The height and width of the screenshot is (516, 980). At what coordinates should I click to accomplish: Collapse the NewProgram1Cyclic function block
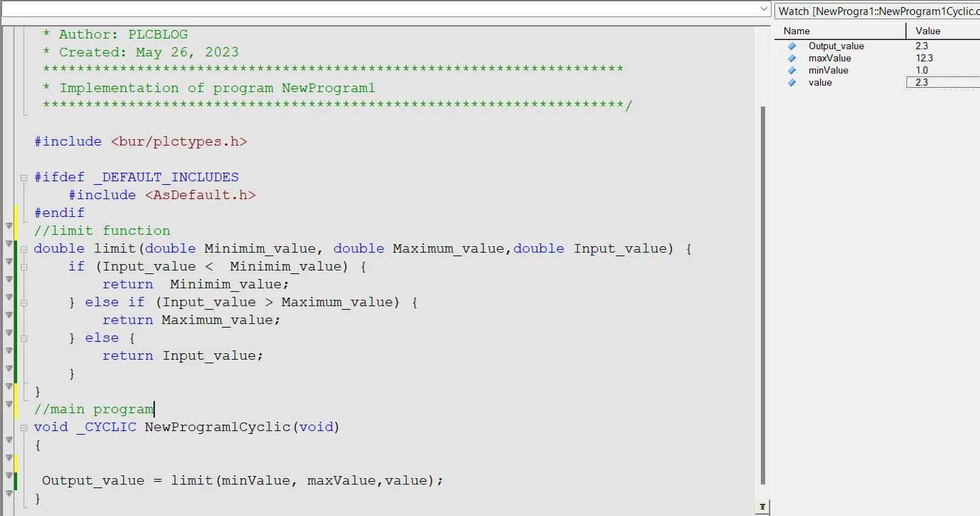tap(24, 426)
